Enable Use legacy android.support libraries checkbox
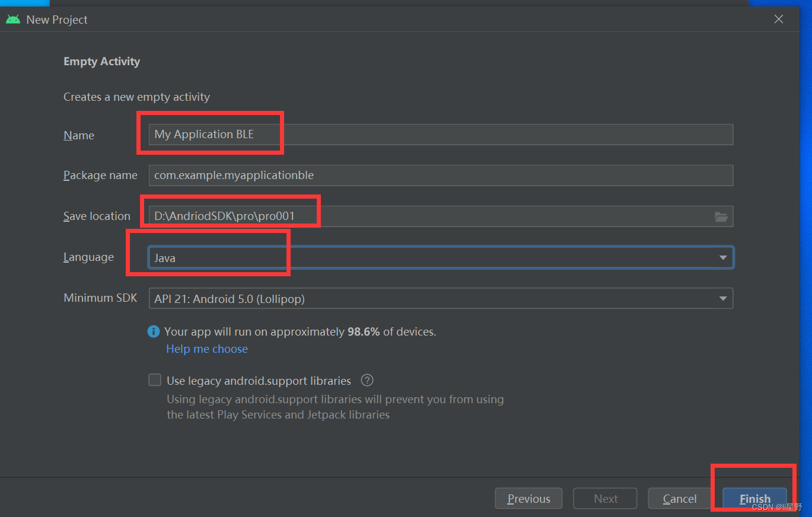Image resolution: width=812 pixels, height=517 pixels. coord(155,380)
